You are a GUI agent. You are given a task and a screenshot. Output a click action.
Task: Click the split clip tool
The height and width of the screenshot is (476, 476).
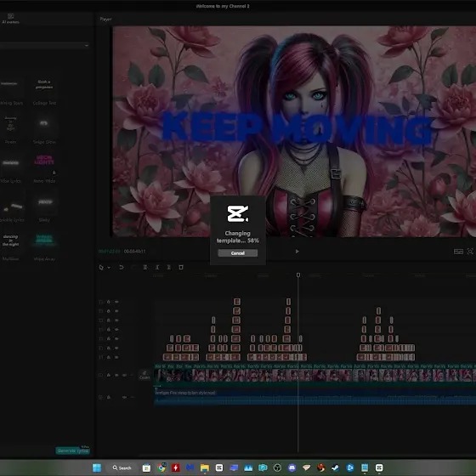point(145,268)
